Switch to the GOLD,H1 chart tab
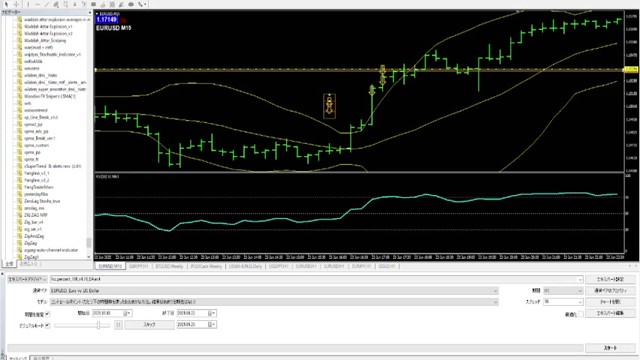The image size is (640, 360). coord(386,266)
